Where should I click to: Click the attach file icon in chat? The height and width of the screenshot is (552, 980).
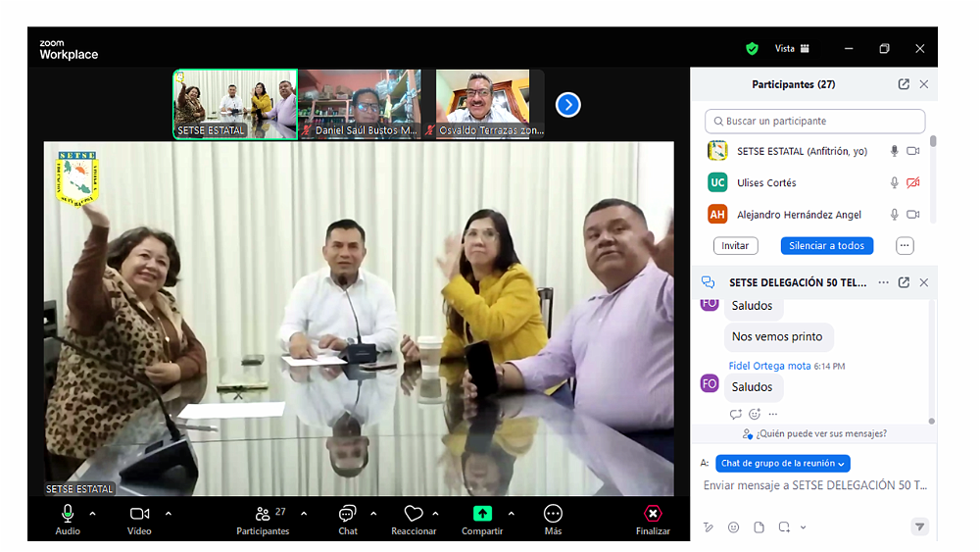click(x=759, y=527)
